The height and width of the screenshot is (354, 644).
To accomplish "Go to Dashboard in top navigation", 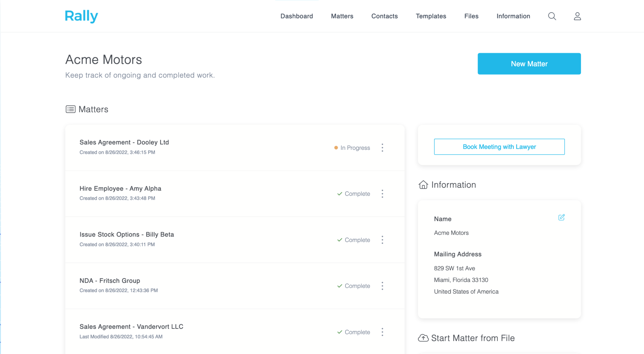I will click(x=297, y=16).
